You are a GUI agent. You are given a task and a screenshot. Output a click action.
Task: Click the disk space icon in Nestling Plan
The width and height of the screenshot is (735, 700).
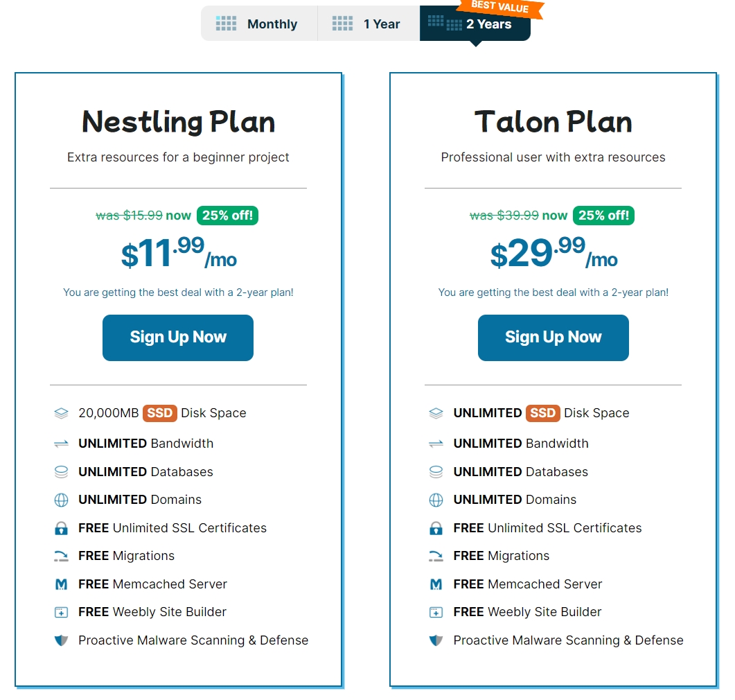click(x=61, y=413)
